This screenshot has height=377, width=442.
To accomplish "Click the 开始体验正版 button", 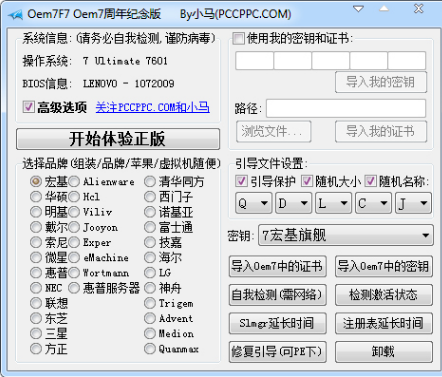I will (x=118, y=139).
